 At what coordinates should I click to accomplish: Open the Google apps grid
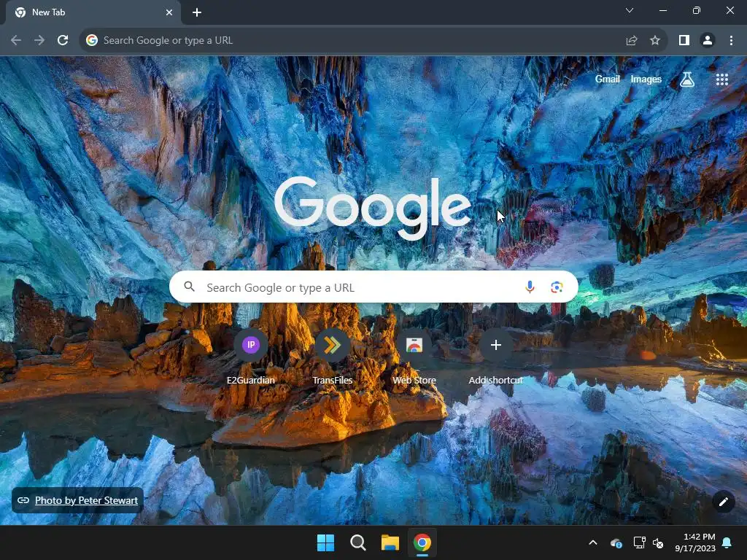[x=722, y=79]
